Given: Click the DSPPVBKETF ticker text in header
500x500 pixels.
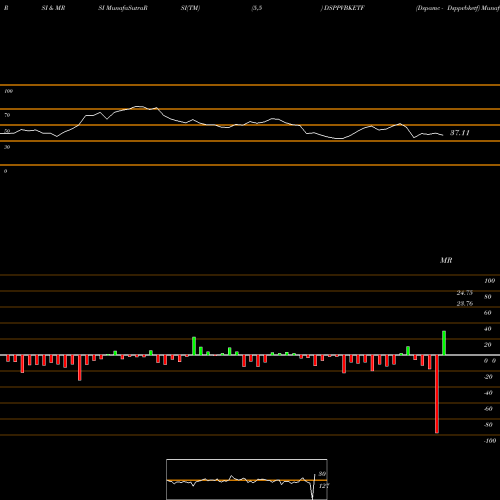Looking at the screenshot, I should [344, 8].
